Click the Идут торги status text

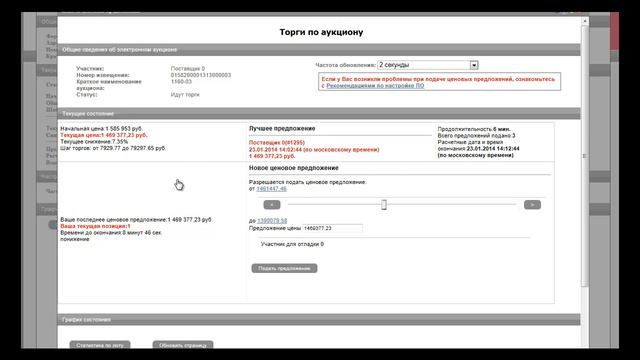point(185,95)
